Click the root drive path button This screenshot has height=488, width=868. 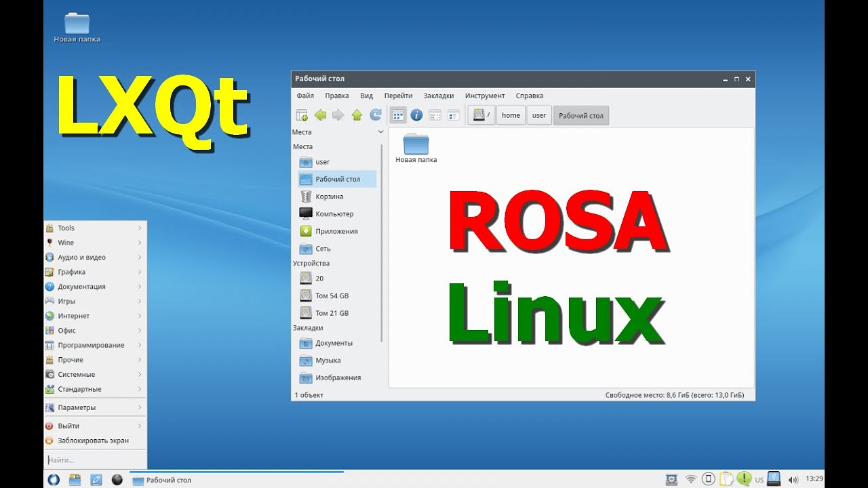point(481,115)
